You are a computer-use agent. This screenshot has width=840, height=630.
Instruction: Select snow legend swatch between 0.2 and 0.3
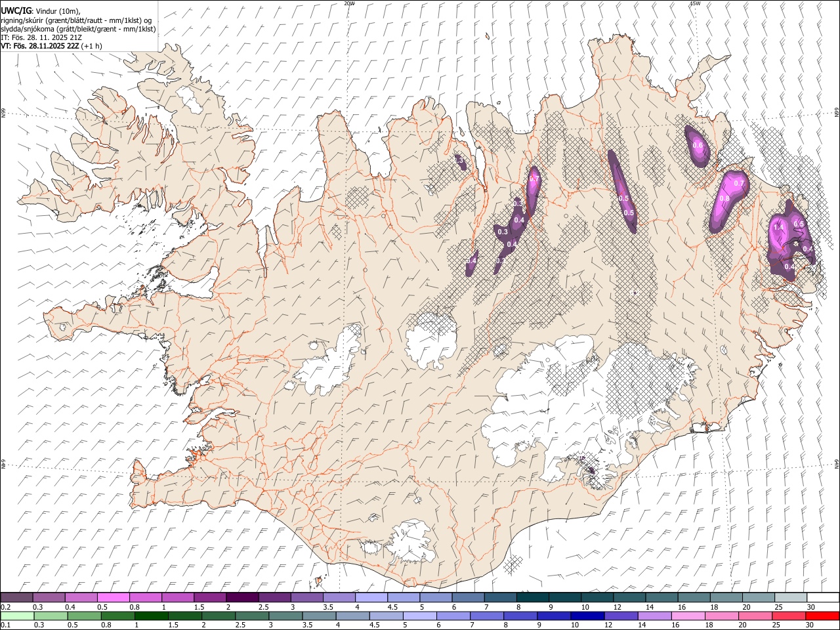tap(16, 597)
